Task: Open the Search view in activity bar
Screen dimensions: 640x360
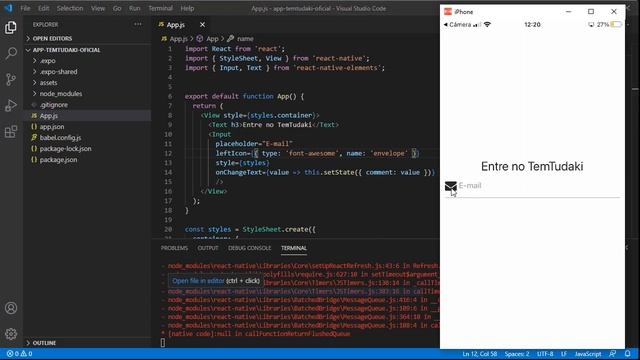Action: point(11,53)
